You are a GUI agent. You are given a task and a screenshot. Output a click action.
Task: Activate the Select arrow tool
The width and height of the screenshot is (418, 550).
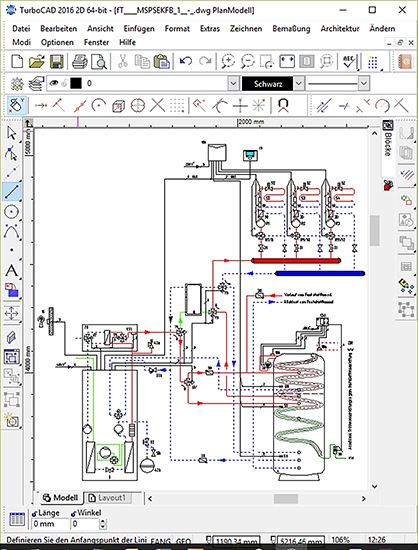coord(12,133)
